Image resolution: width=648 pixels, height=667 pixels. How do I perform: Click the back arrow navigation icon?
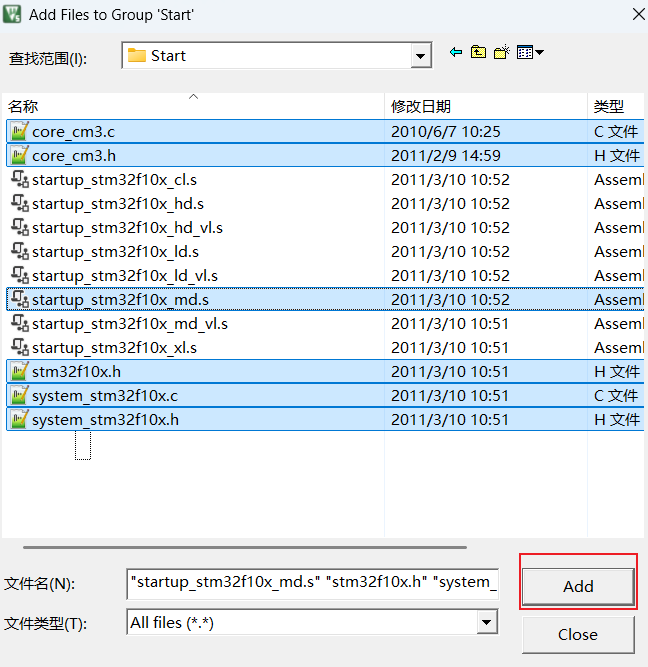(x=456, y=52)
